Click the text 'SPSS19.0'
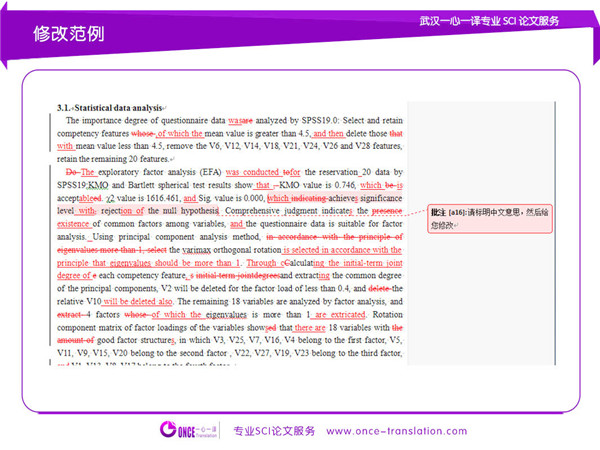This screenshot has height=450, width=600. 320,121
